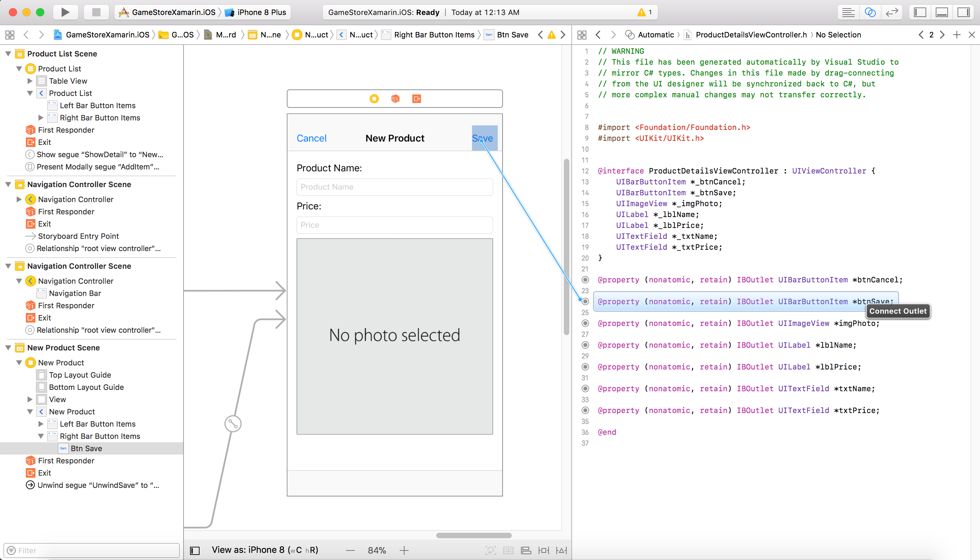Click the txtPrice outlet connection circle
The width and height of the screenshot is (980, 560).
click(585, 410)
